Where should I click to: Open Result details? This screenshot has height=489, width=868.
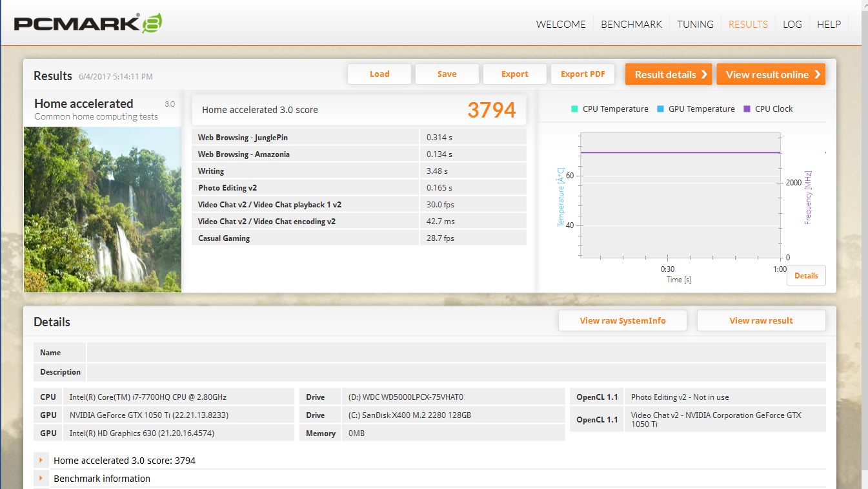click(669, 75)
